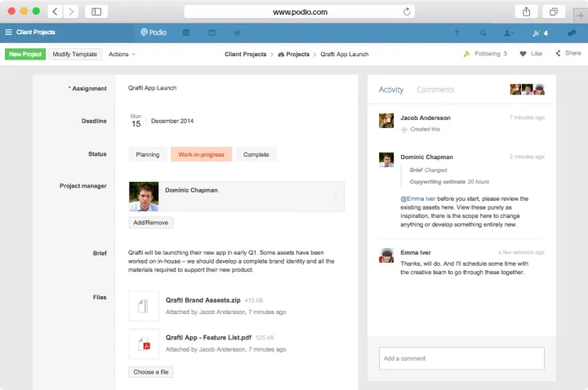This screenshot has height=390, width=588.
Task: Click the Like heart button
Action: [x=531, y=54]
